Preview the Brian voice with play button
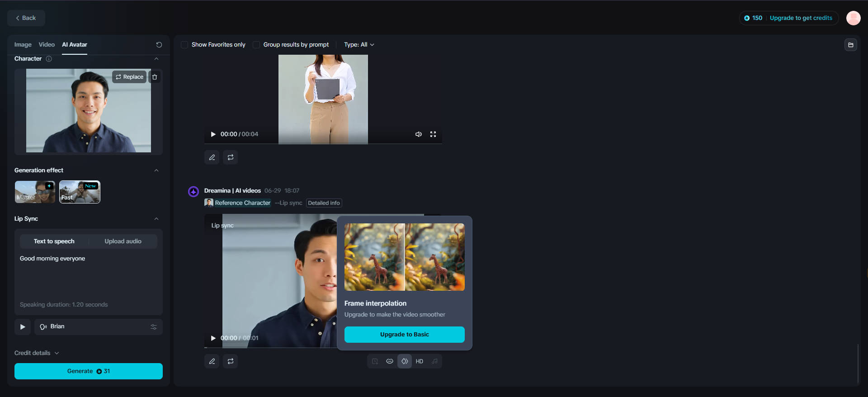This screenshot has height=397, width=868. tap(23, 327)
